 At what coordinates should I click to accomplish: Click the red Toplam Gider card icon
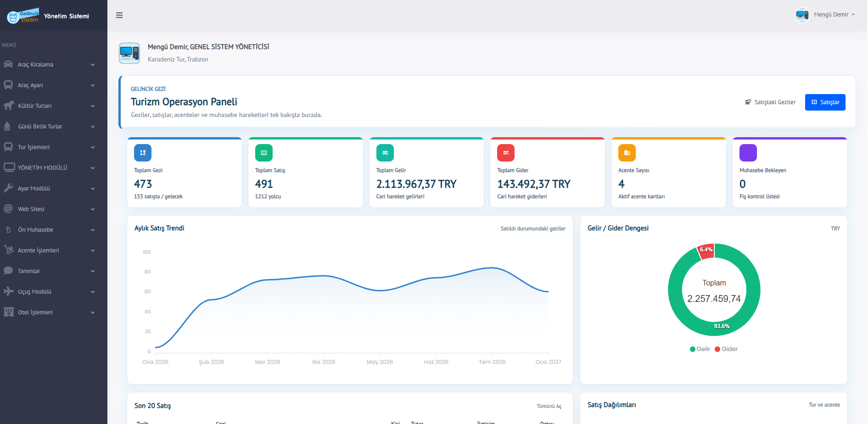click(x=506, y=153)
